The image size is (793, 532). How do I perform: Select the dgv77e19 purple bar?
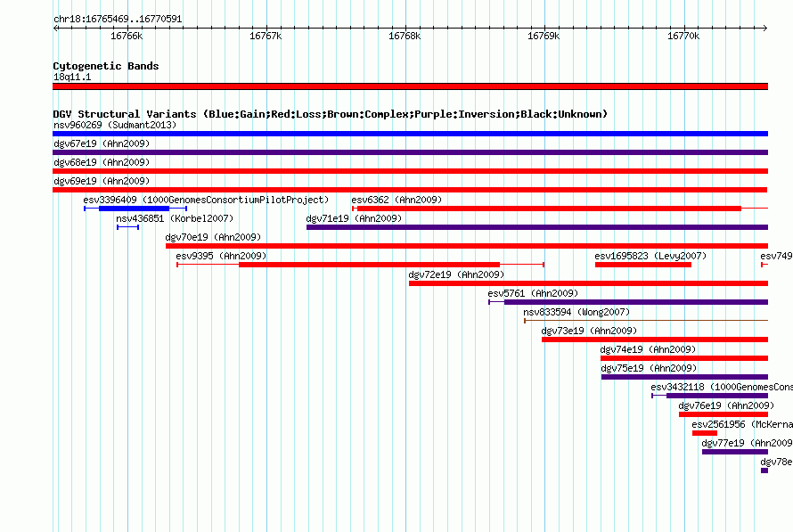(735, 452)
